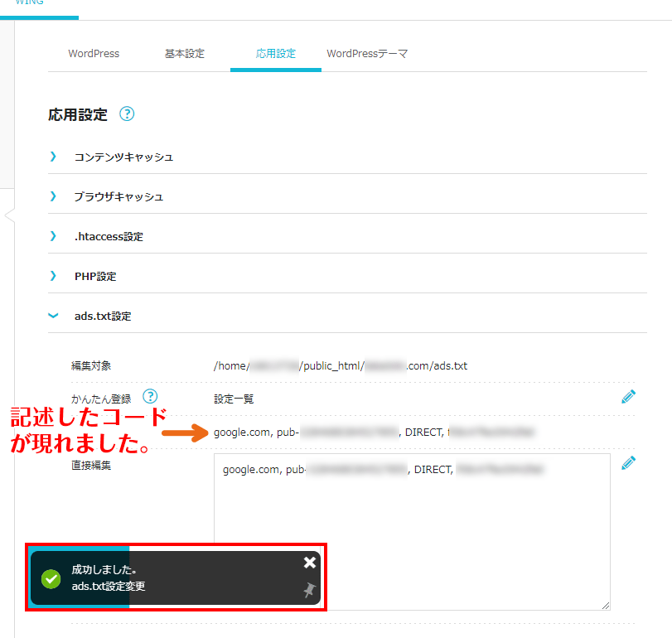Switch to 基本設定 tab
Screen dimensions: 672x638
(x=185, y=54)
